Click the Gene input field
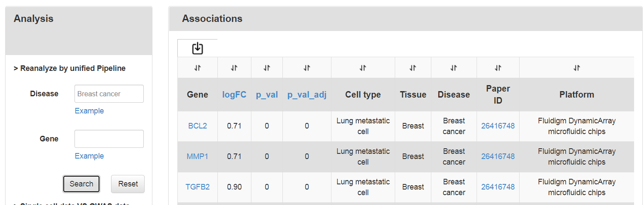Image resolution: width=644 pixels, height=205 pixels. click(109, 139)
